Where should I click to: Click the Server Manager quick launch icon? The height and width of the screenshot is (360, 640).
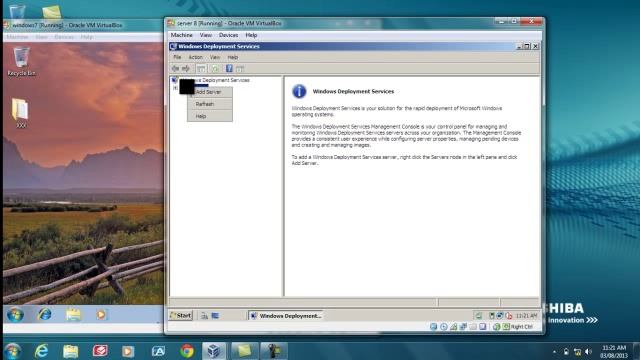(204, 316)
